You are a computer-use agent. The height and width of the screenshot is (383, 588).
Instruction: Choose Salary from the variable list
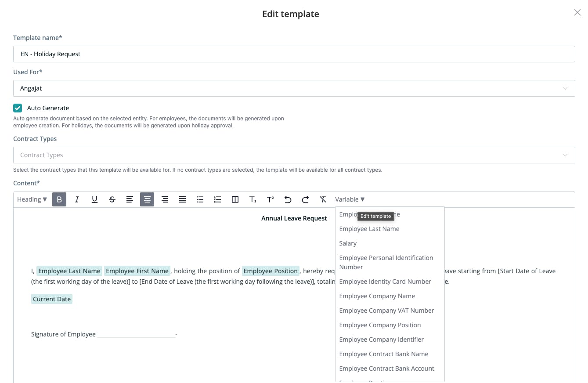[348, 243]
